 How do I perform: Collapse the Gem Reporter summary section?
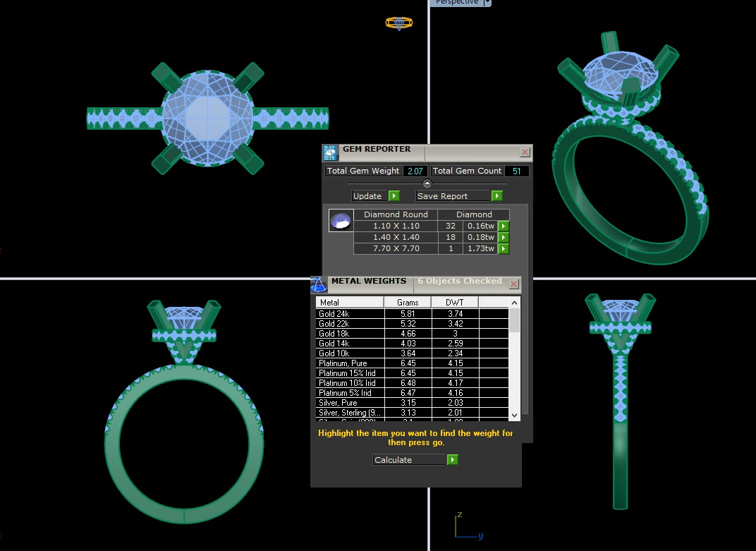(x=427, y=183)
